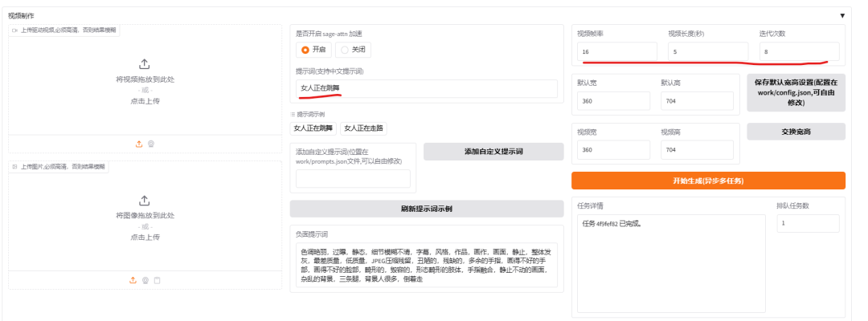This screenshot has width=868, height=321.
Task: Click the upload arrow in the image drop area
Action: point(145,200)
